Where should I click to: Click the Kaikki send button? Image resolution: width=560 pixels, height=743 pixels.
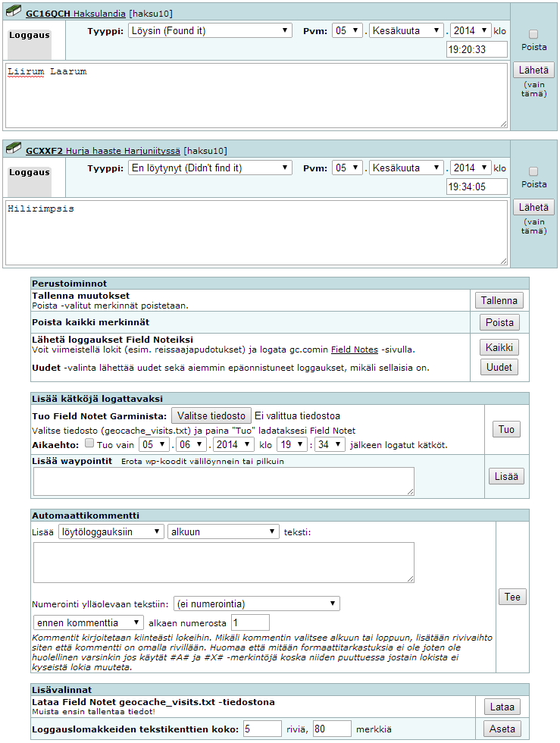tap(499, 348)
